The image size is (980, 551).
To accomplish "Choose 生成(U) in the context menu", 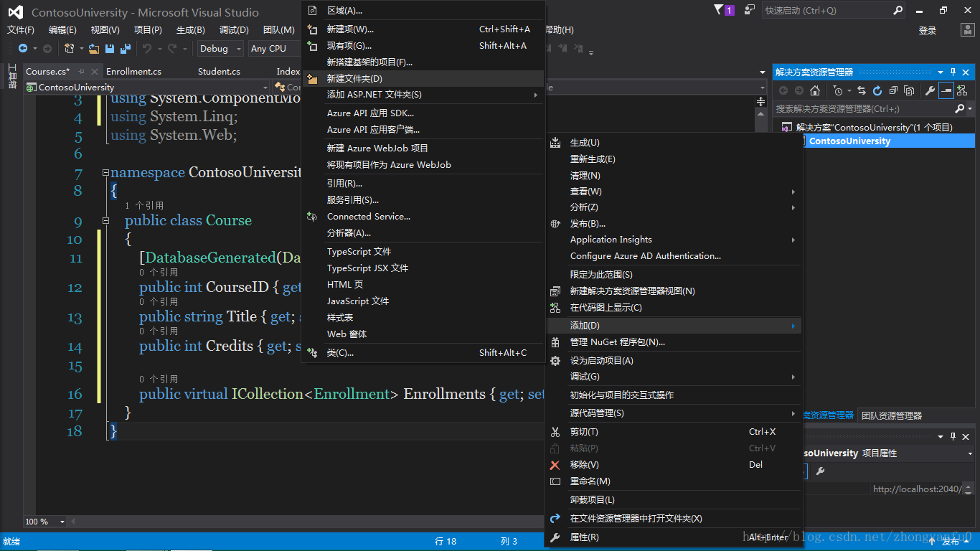I will point(674,143).
